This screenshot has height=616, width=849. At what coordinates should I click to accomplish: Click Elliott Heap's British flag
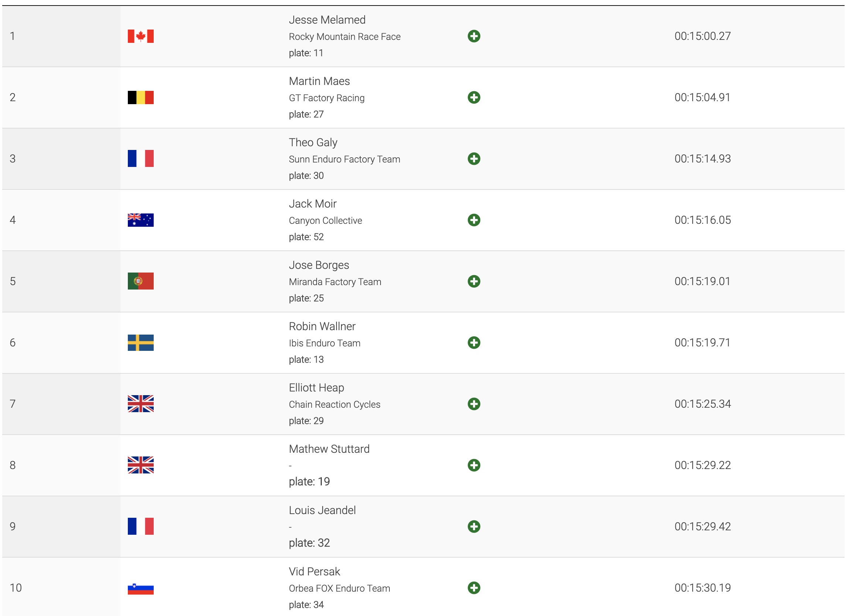(140, 404)
